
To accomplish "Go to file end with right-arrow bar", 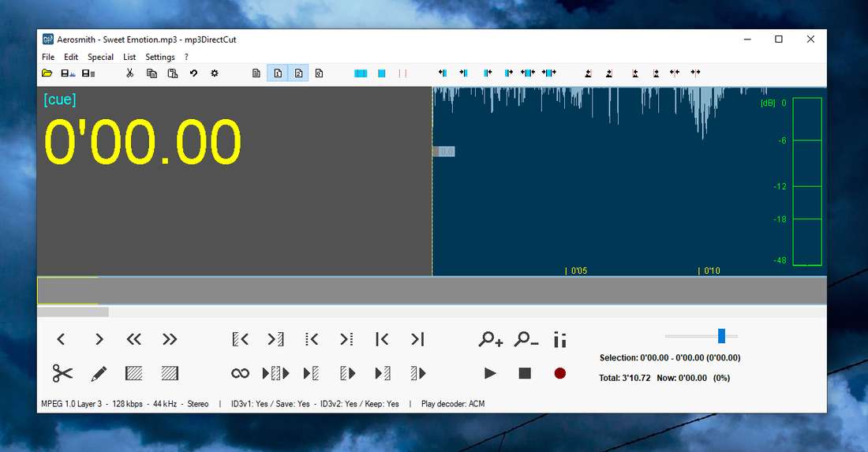I will pyautogui.click(x=417, y=339).
